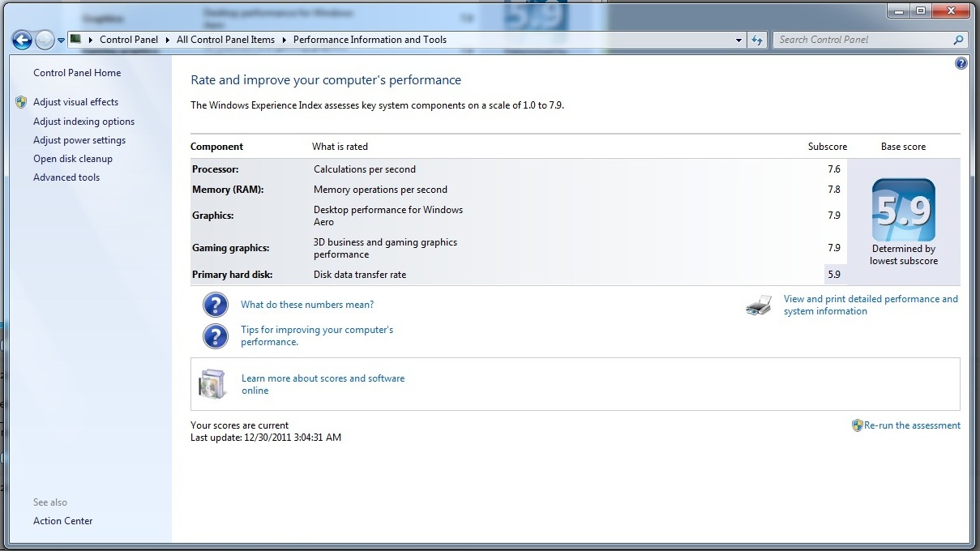Open Adjust power settings

click(x=79, y=140)
